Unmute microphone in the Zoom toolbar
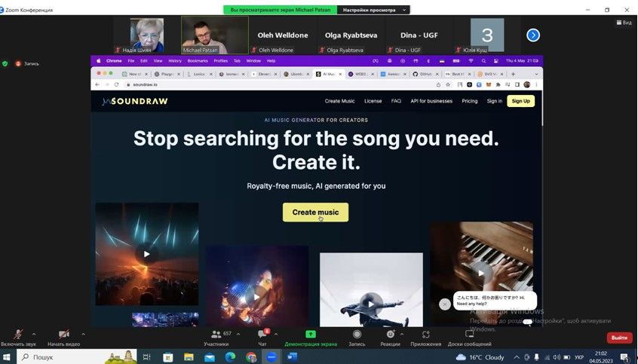The width and height of the screenshot is (638, 364). pos(18,335)
